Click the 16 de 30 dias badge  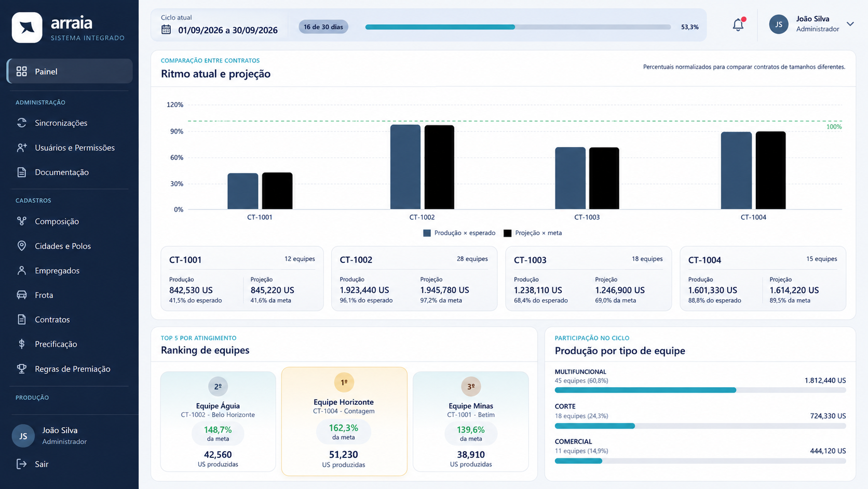tap(323, 27)
